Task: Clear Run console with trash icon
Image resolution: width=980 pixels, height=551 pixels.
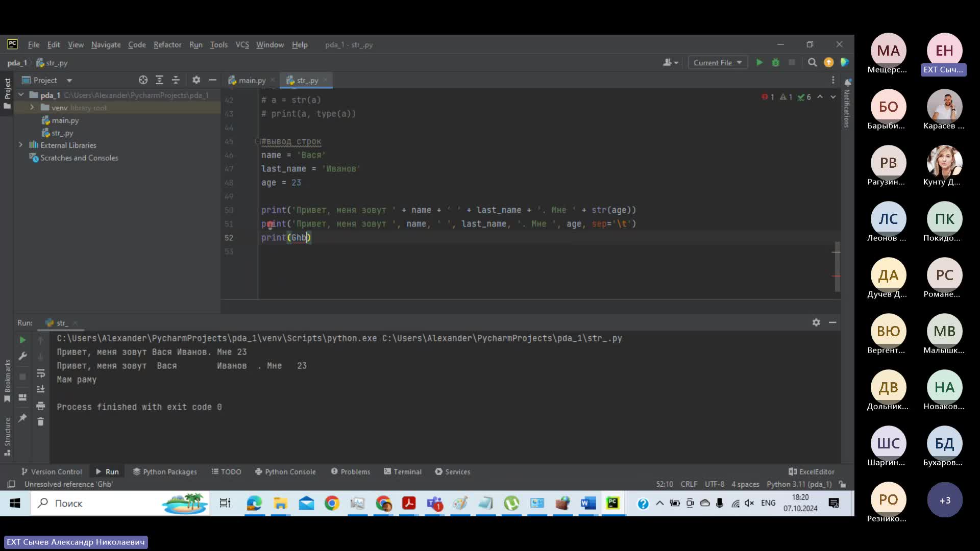Action: tap(41, 421)
